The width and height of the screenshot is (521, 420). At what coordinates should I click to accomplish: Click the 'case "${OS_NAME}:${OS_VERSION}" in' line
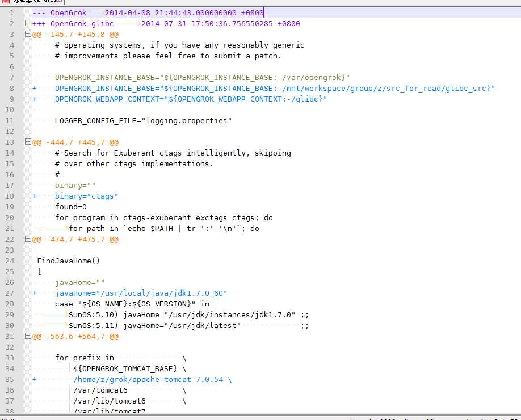click(x=132, y=304)
